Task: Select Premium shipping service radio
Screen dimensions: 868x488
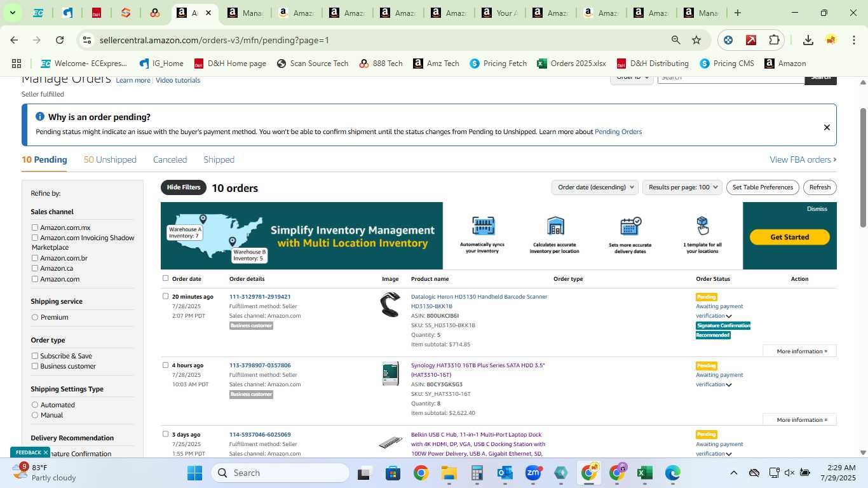Action: 35,317
